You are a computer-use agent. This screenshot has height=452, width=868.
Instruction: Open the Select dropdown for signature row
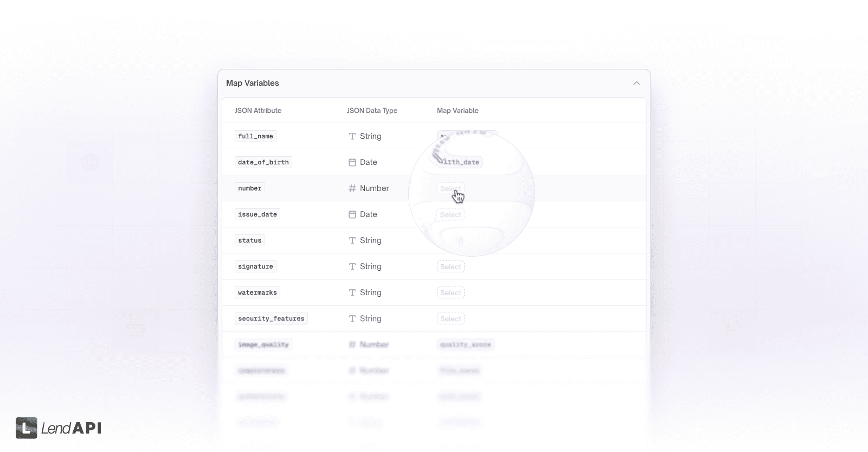pos(451,266)
